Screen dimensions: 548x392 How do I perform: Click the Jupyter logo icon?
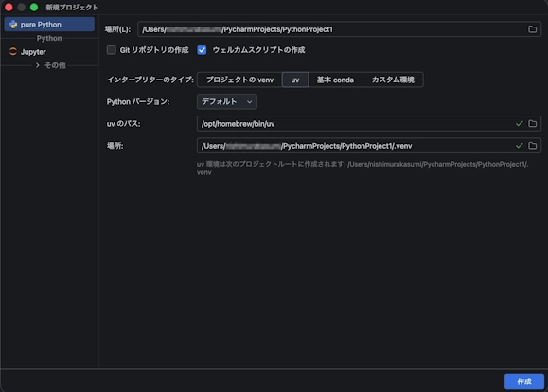coord(13,52)
